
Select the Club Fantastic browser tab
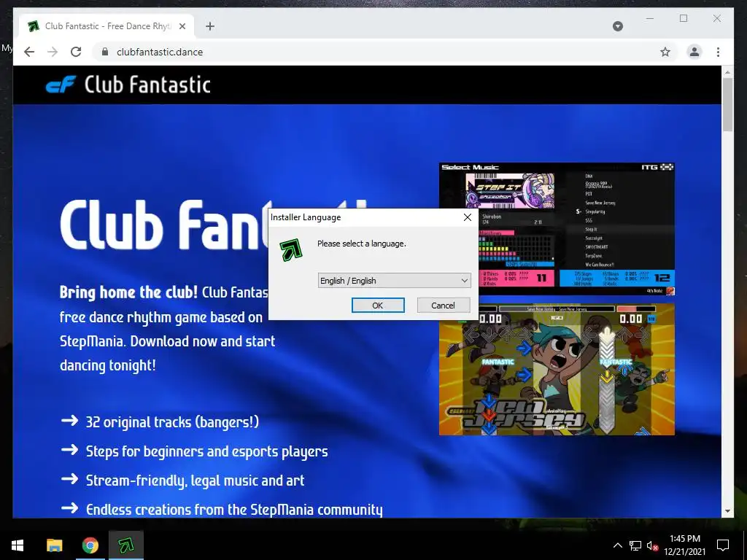[x=107, y=26]
